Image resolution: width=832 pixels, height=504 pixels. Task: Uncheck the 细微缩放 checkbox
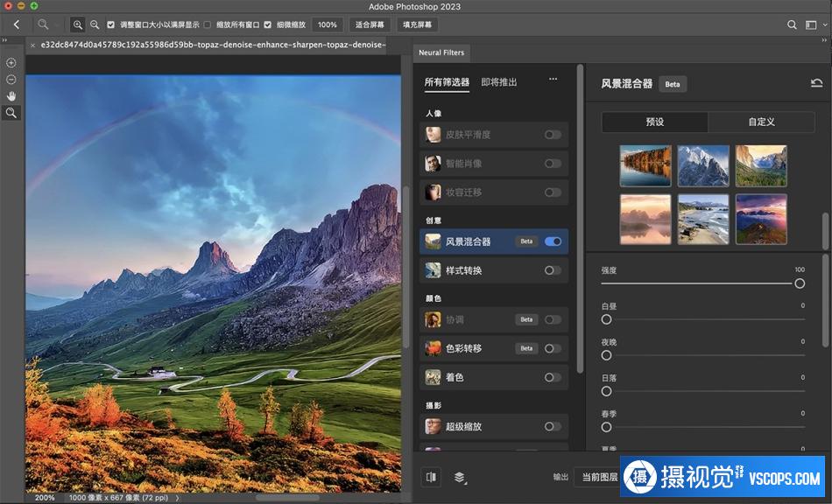tap(267, 24)
